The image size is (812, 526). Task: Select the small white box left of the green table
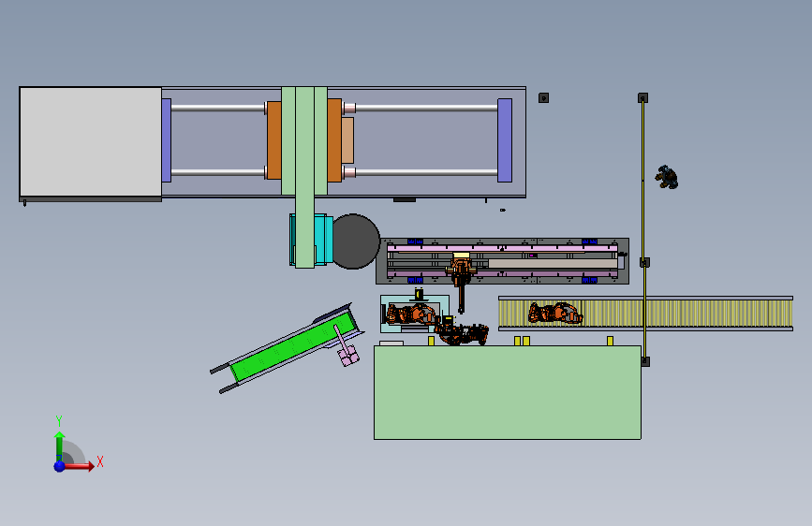391,343
